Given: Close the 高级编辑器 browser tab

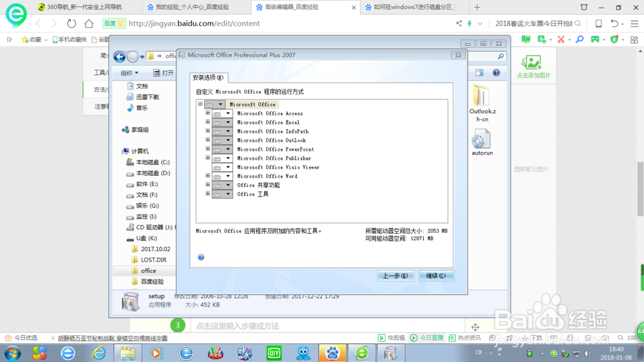Looking at the screenshot, I should pyautogui.click(x=354, y=7).
